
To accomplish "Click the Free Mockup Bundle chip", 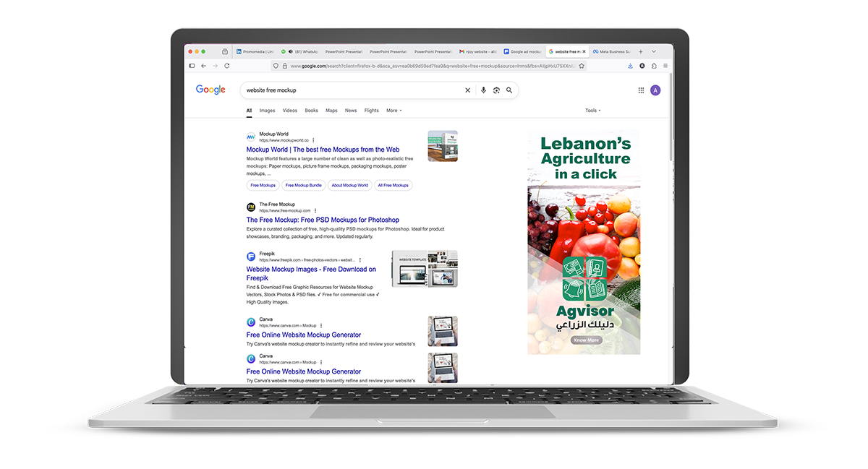I will (x=303, y=186).
